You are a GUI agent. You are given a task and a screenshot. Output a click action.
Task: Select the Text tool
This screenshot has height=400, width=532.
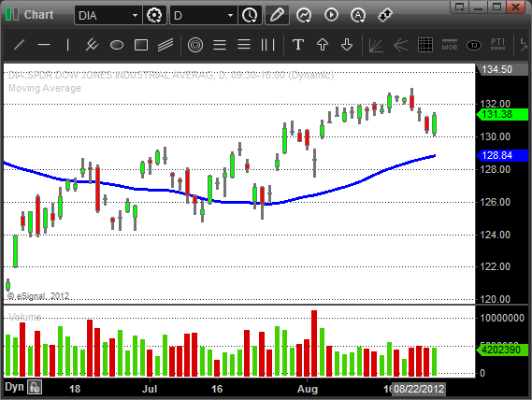[298, 45]
